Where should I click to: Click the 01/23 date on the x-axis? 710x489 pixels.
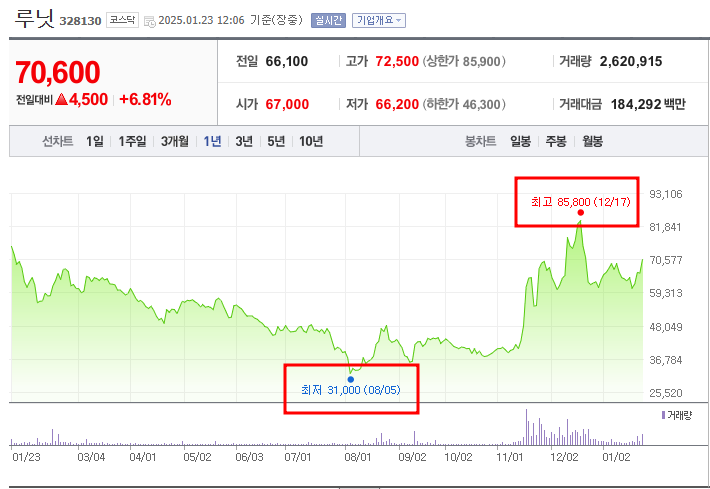tap(26, 457)
